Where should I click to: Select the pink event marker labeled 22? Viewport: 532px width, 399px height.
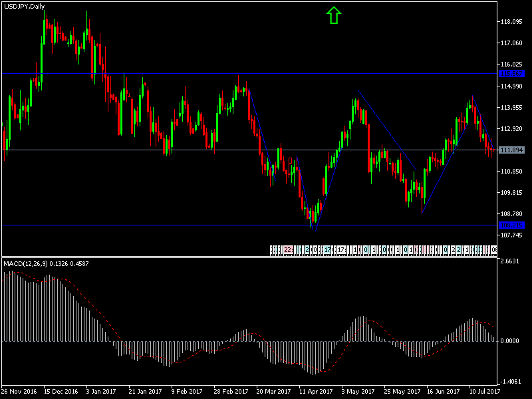tap(288, 250)
